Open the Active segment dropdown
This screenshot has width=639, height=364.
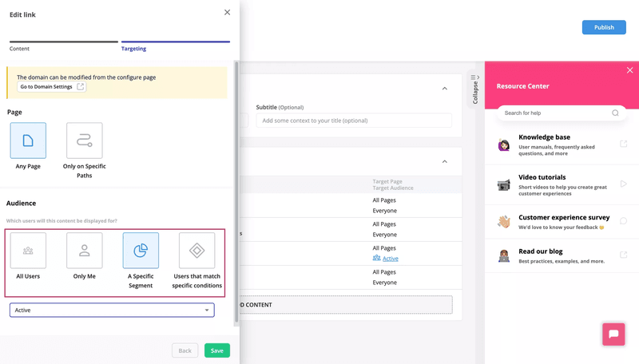[112, 311]
